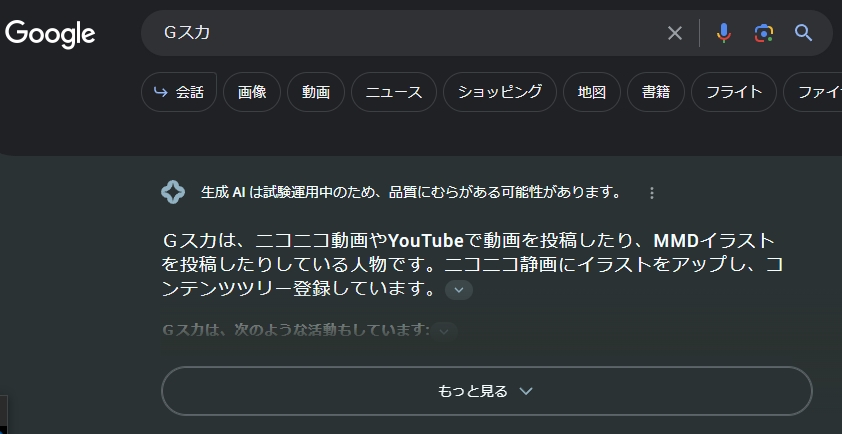The height and width of the screenshot is (434, 842).
Task: Switch to the 書籍 tab
Action: click(x=656, y=92)
